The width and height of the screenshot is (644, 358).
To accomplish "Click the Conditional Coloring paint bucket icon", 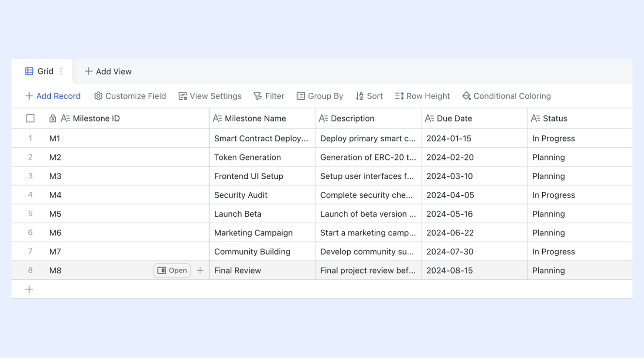I will 466,96.
